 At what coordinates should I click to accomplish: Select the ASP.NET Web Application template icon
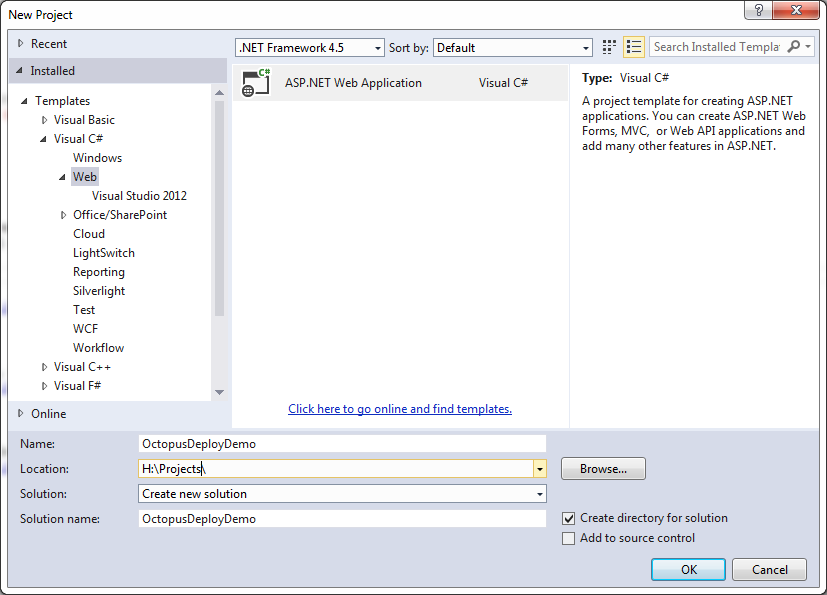pyautogui.click(x=256, y=83)
